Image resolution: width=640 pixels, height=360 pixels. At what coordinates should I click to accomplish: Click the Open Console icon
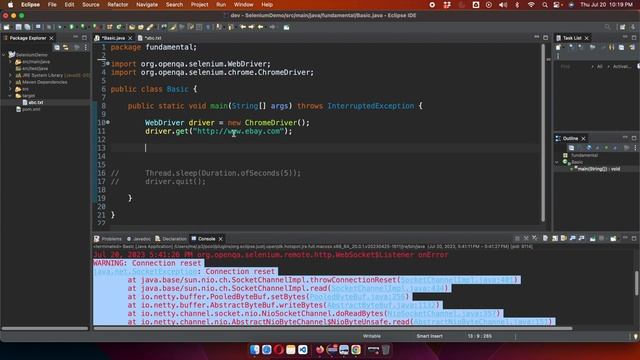pyautogui.click(x=613, y=238)
